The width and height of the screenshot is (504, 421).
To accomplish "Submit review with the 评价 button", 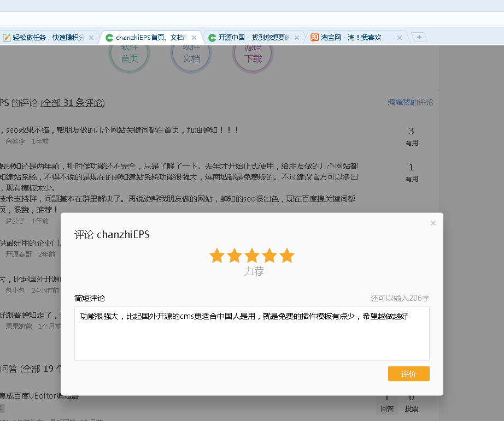I will point(408,374).
